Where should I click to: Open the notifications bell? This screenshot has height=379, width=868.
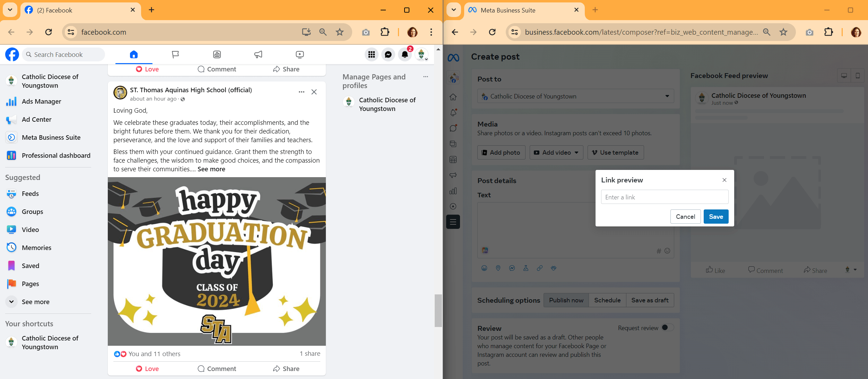tap(405, 54)
